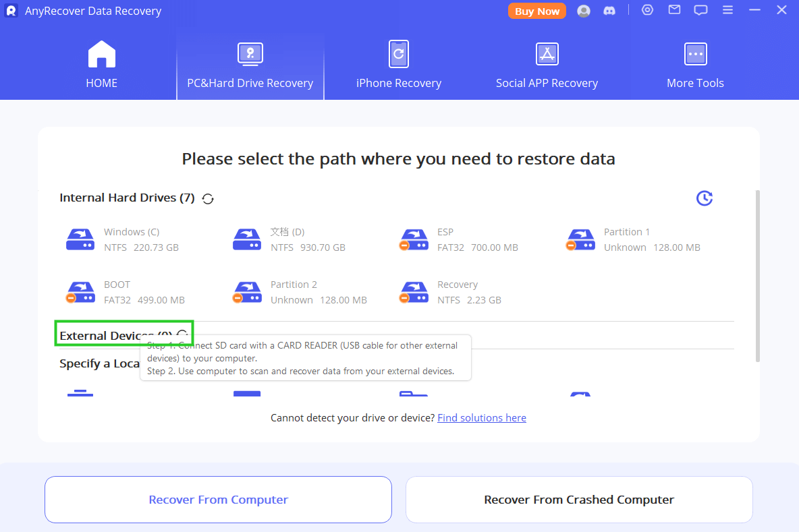Switch to Social APP Recovery
This screenshot has height=532, width=799.
pyautogui.click(x=547, y=64)
